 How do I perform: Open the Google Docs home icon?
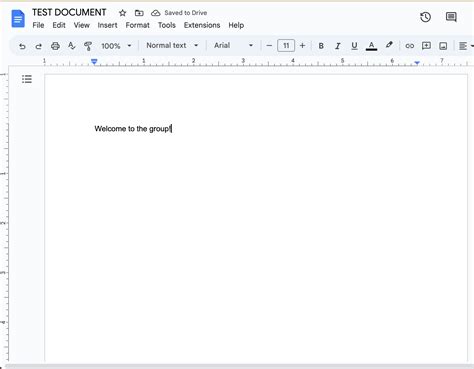coord(18,18)
